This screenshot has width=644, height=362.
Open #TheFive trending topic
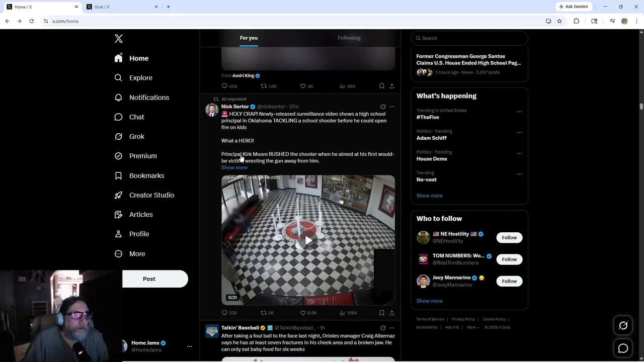click(428, 117)
